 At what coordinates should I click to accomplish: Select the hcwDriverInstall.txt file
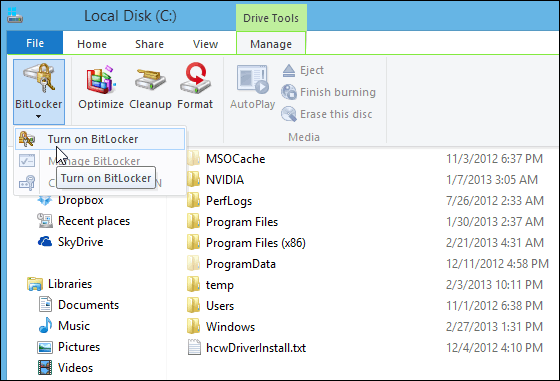pyautogui.click(x=256, y=348)
